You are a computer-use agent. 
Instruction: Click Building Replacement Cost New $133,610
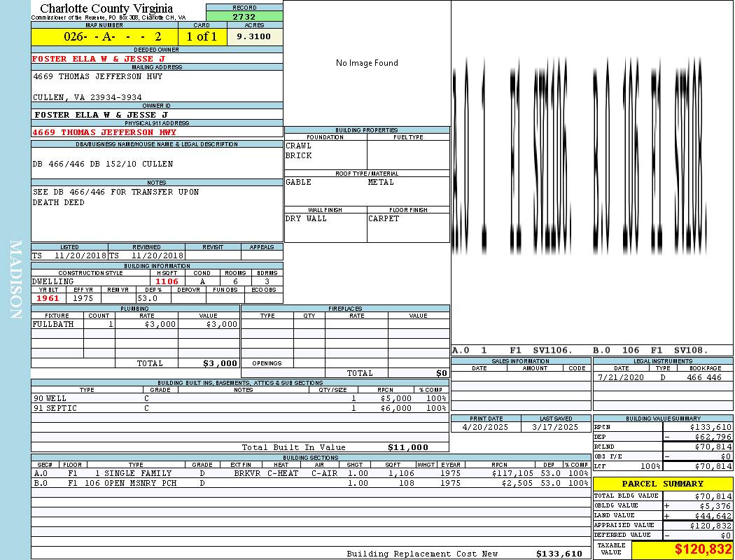click(x=559, y=554)
